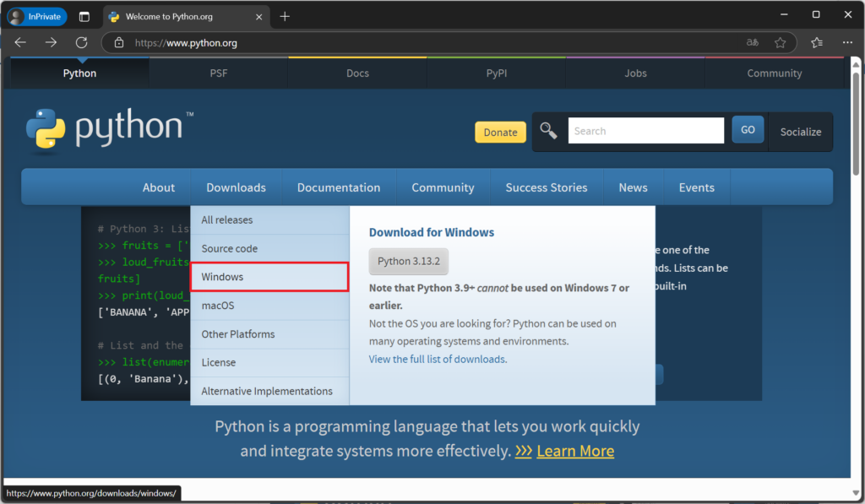Open the PyPI top-bar tab
Screen dimensions: 865x504
click(x=497, y=73)
